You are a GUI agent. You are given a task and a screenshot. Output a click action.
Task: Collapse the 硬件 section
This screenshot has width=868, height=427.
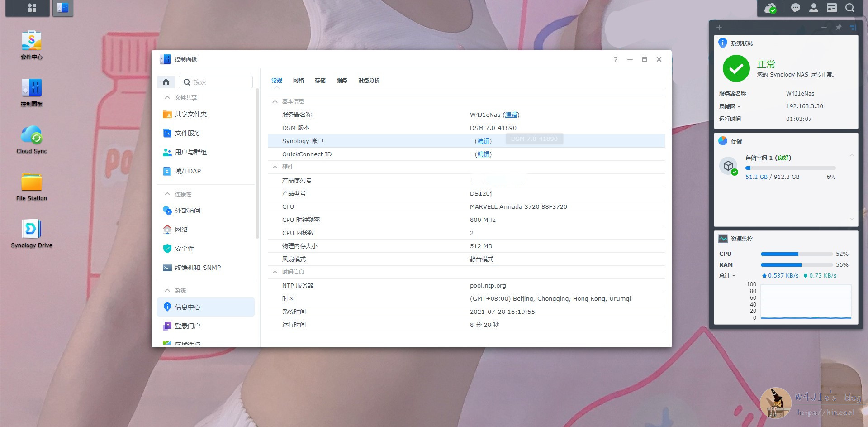pyautogui.click(x=275, y=167)
